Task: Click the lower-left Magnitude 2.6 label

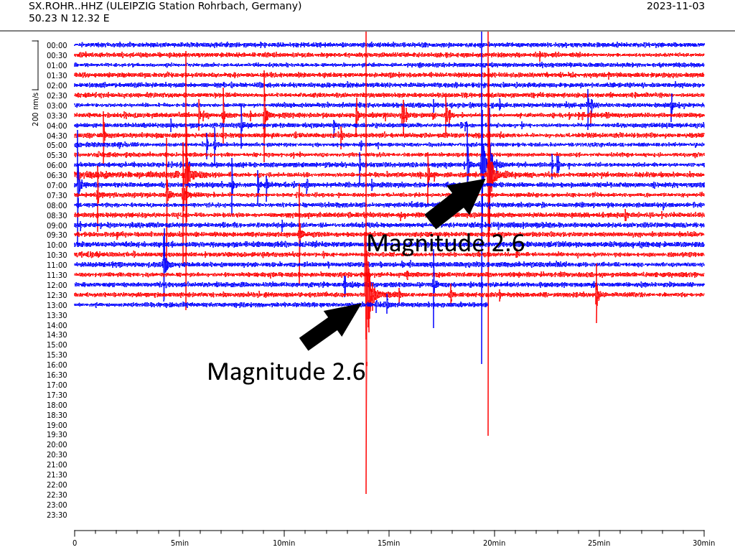Action: click(x=286, y=372)
